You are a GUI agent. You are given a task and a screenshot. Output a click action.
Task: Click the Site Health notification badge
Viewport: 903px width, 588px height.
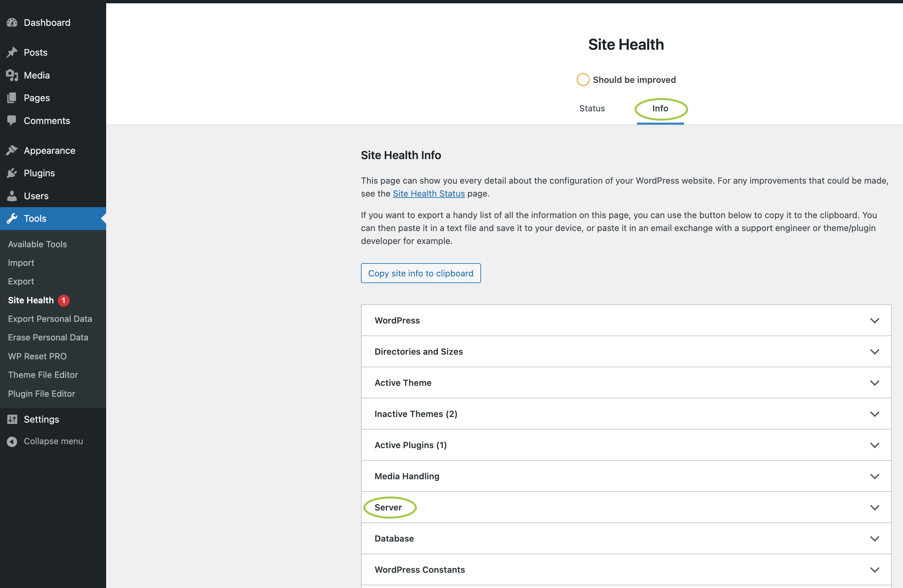tap(64, 301)
